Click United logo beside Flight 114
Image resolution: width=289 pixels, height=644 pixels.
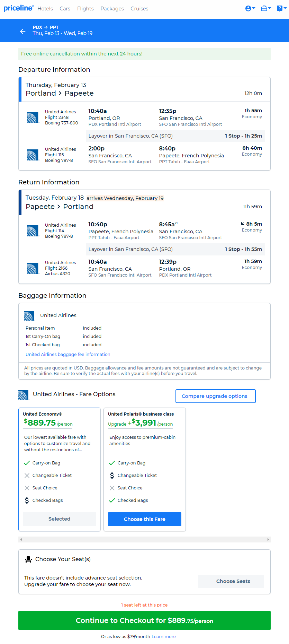click(33, 231)
